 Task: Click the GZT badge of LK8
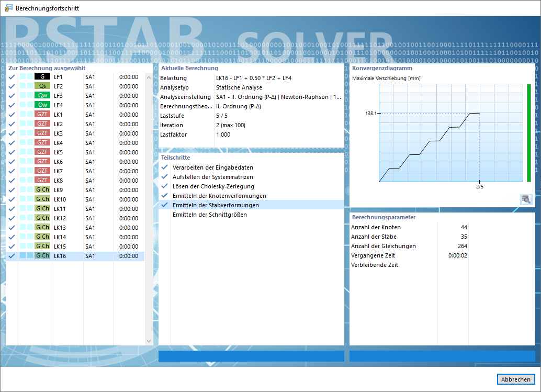pyautogui.click(x=42, y=180)
